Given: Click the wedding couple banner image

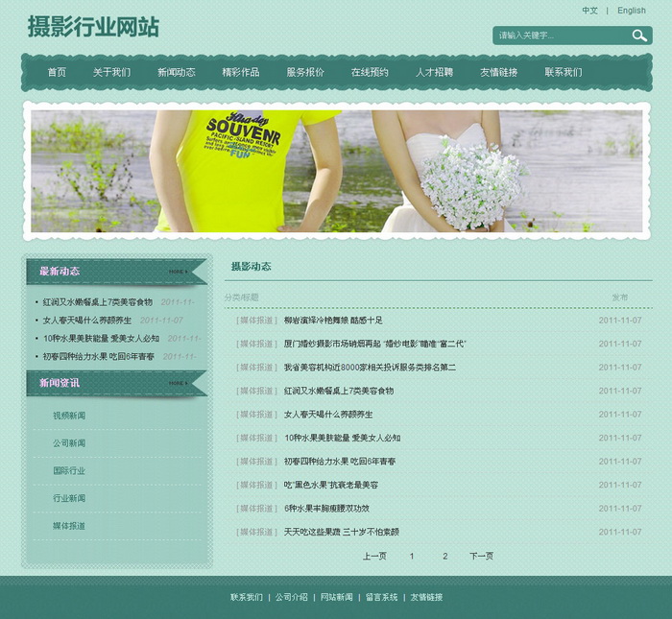Looking at the screenshot, I should [x=336, y=171].
